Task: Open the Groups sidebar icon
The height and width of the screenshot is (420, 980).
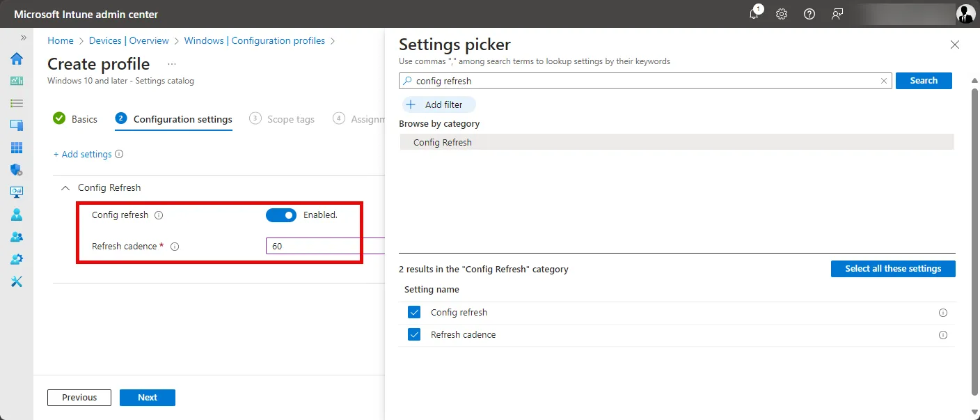Action: (x=17, y=237)
